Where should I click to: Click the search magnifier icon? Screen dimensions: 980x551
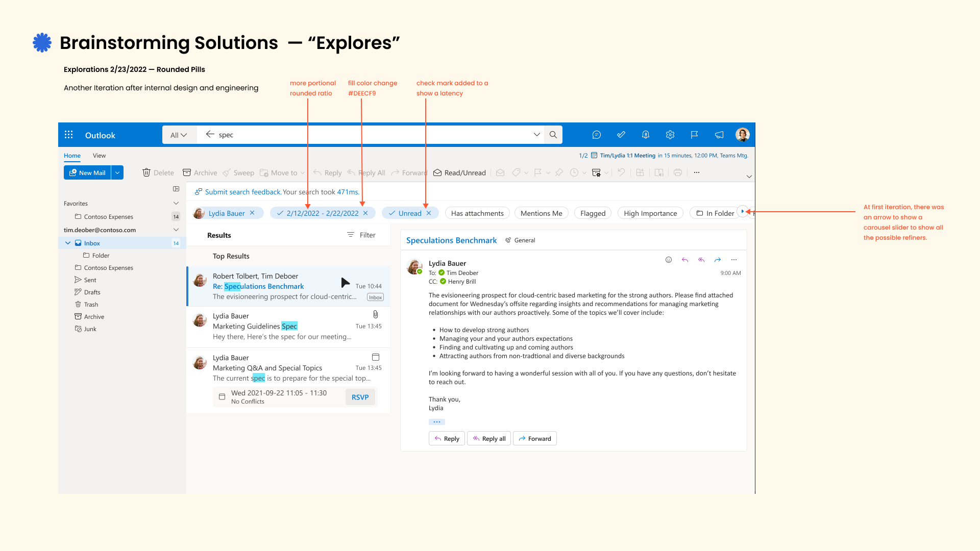pos(553,135)
